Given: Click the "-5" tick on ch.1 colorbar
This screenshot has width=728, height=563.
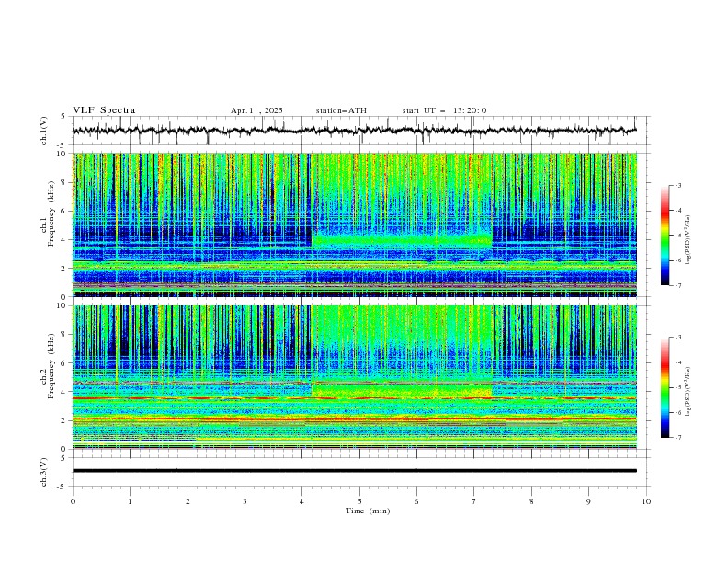Looking at the screenshot, I should [677, 236].
